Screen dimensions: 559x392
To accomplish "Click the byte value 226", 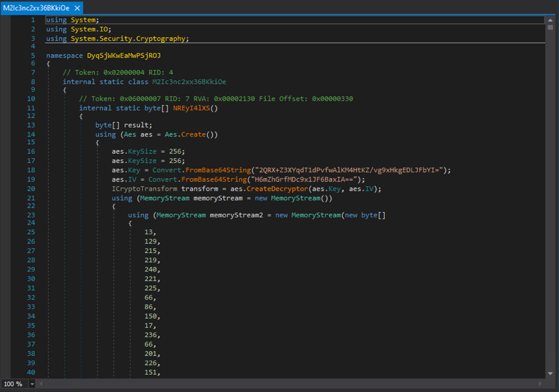I will pos(150,363).
